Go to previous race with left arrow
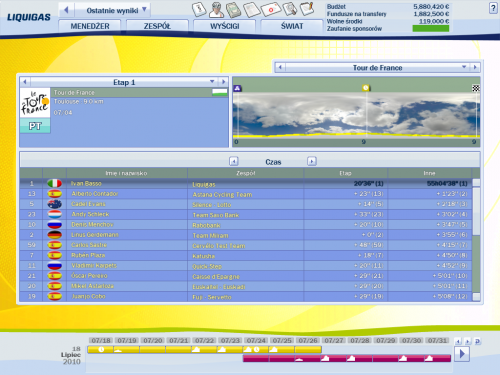The width and height of the screenshot is (500, 375). point(280,67)
